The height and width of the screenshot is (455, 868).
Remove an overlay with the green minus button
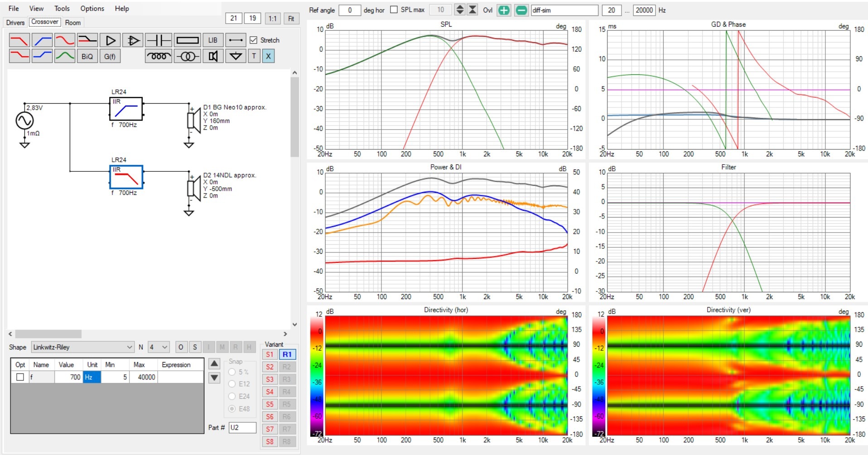tap(521, 10)
